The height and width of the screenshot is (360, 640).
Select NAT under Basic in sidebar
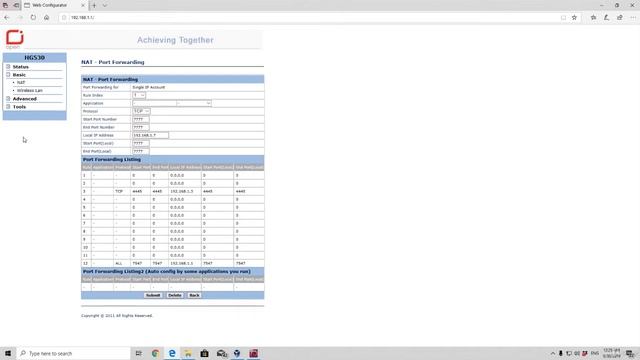21,82
